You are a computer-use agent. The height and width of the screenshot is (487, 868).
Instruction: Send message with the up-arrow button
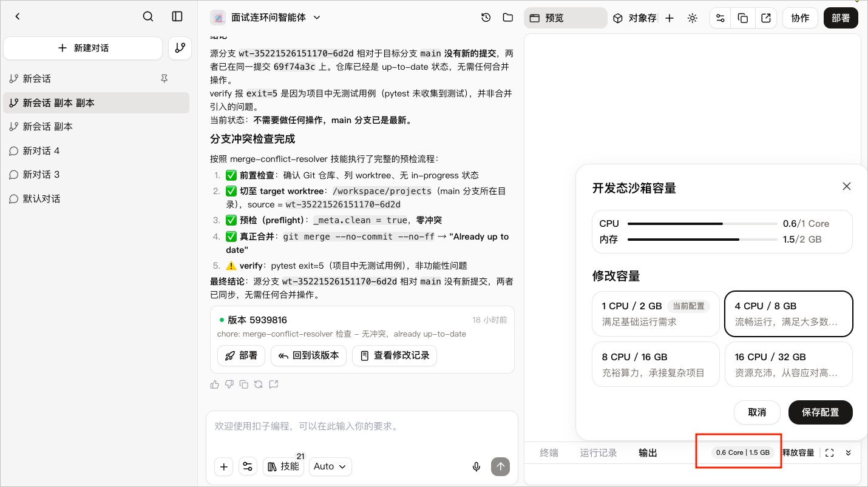pos(500,466)
